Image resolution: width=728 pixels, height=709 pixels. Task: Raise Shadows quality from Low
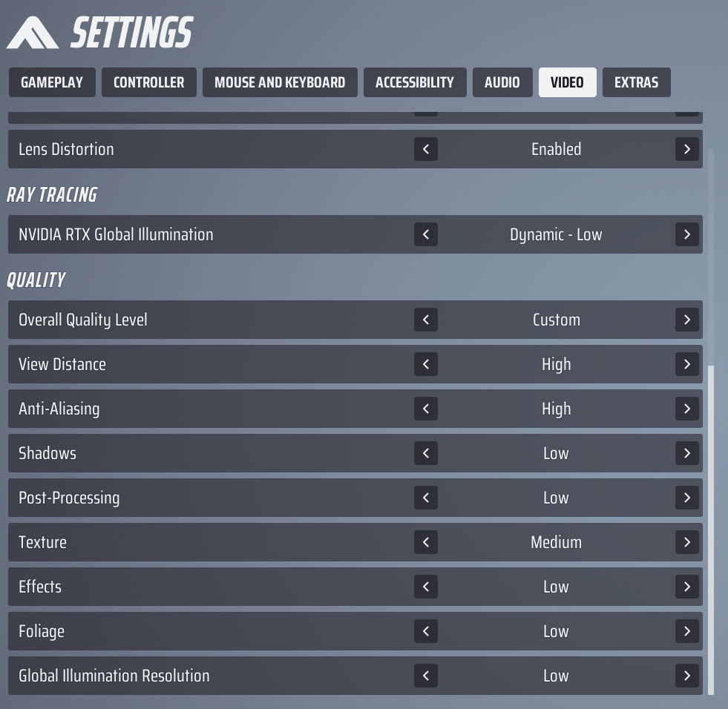(x=687, y=453)
